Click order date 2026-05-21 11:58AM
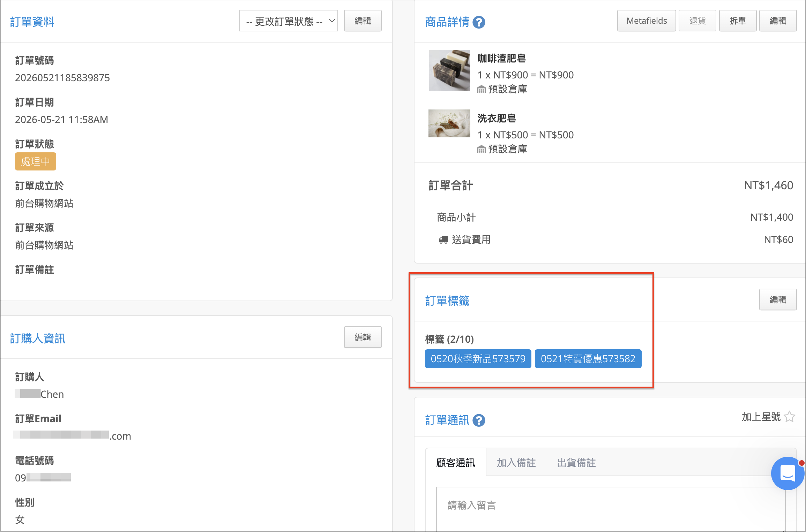The width and height of the screenshot is (806, 532). 61,120
